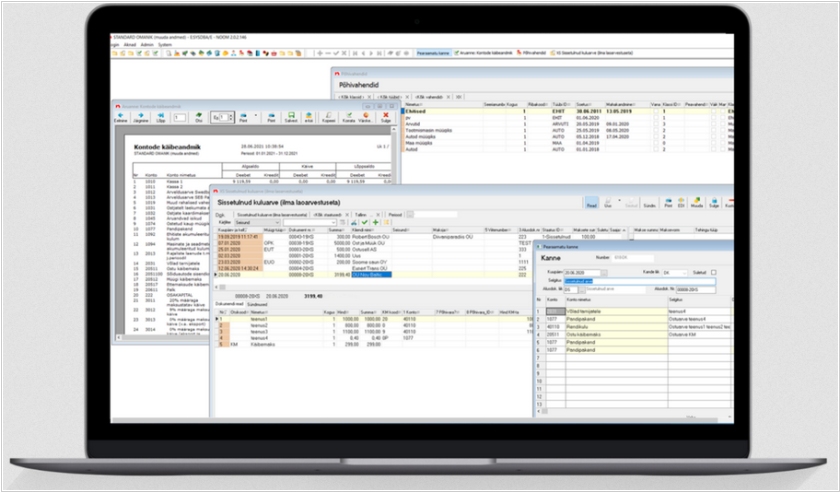Click the Salvest save icon in report window
This screenshot has height=492, width=840.
[x=291, y=116]
